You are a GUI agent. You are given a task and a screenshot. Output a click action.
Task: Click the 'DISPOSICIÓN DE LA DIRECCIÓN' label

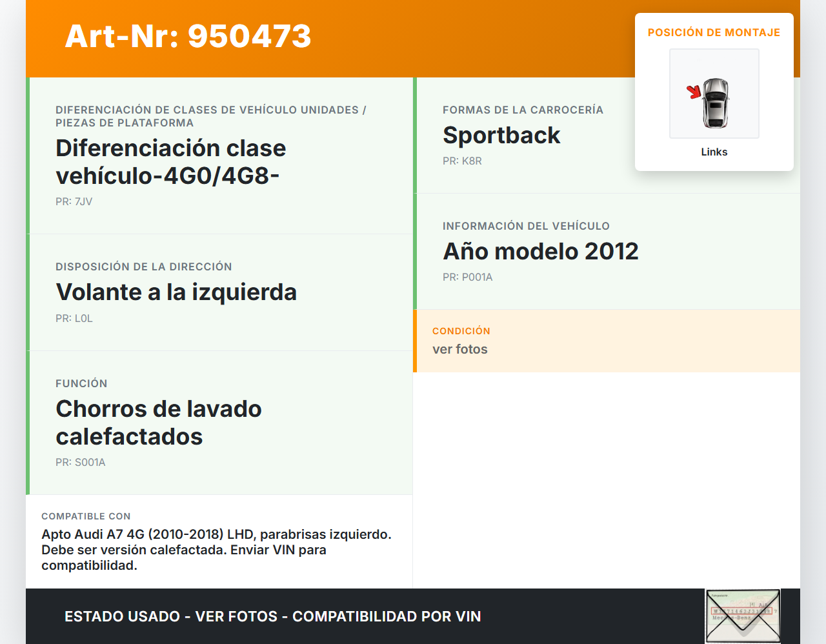pyautogui.click(x=144, y=267)
